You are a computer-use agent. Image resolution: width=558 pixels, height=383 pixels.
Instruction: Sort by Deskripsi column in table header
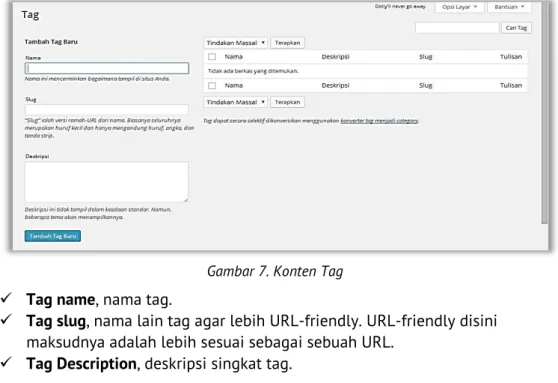tap(336, 57)
